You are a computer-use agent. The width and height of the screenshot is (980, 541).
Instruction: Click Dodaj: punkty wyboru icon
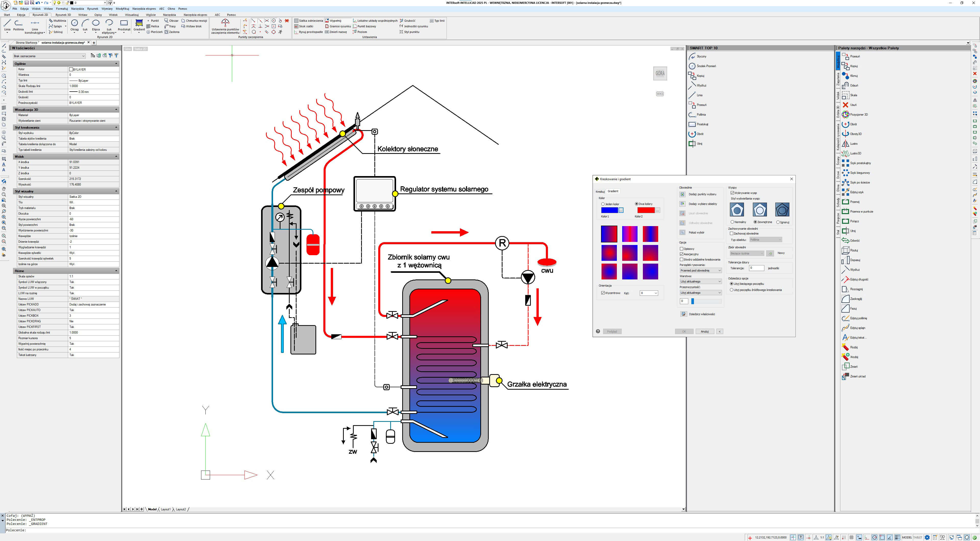tap(682, 194)
